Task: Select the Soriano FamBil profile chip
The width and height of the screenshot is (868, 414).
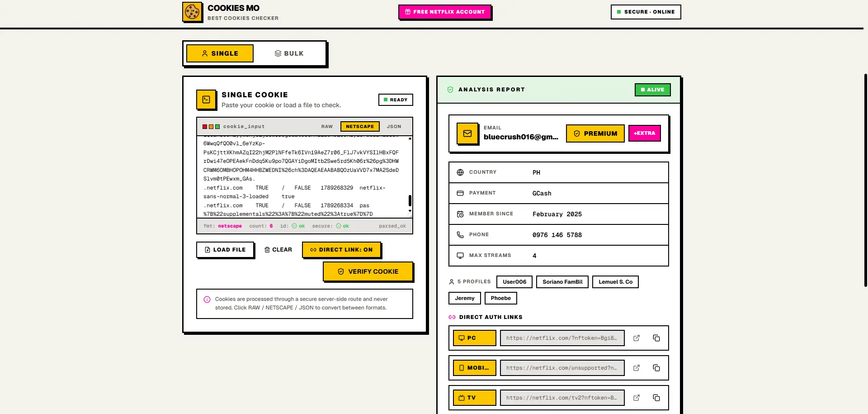Action: coord(562,282)
